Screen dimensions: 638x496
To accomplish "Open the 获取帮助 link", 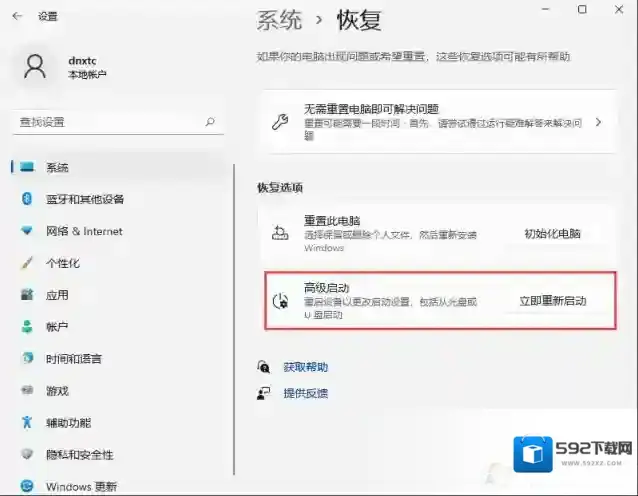I will [305, 367].
